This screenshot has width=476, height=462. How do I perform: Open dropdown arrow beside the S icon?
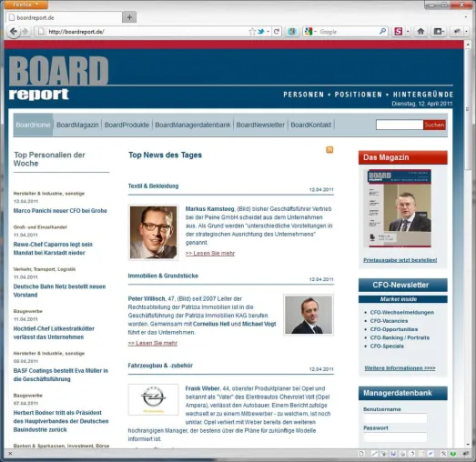pos(408,32)
